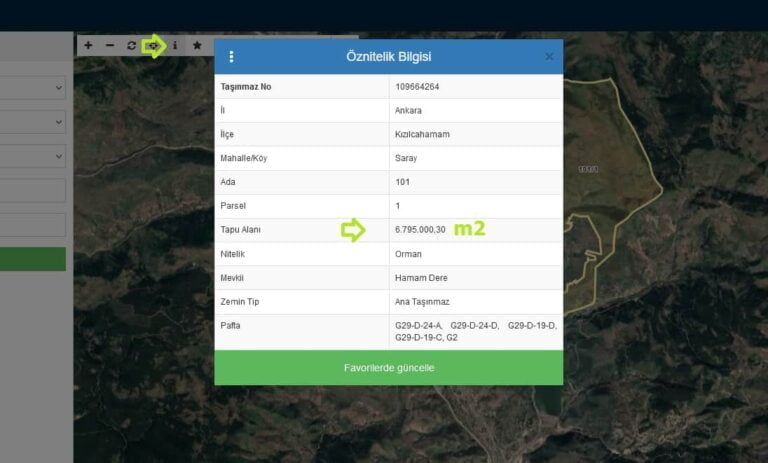This screenshot has height=463, width=768.
Task: Click the highlighted toolbar icon under the arrow
Action: click(x=153, y=46)
